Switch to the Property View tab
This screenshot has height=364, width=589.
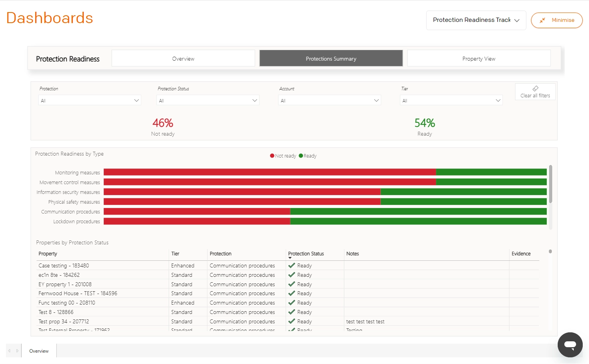[x=479, y=59]
